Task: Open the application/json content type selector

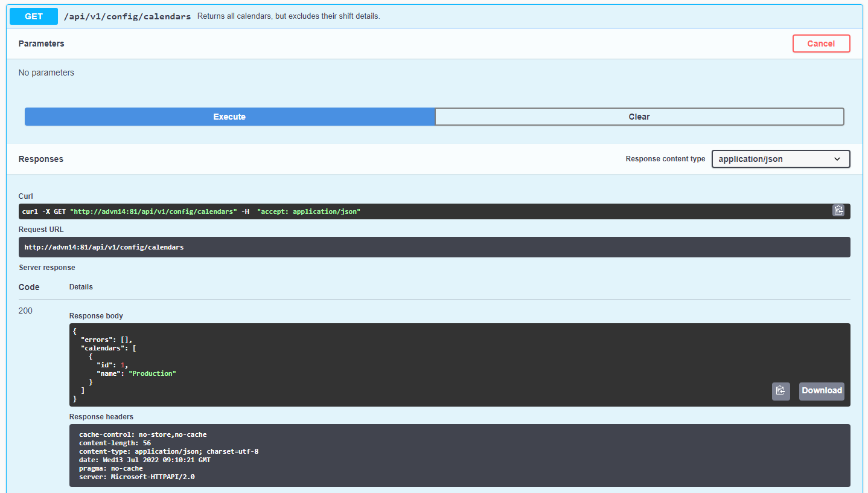Action: (x=780, y=159)
